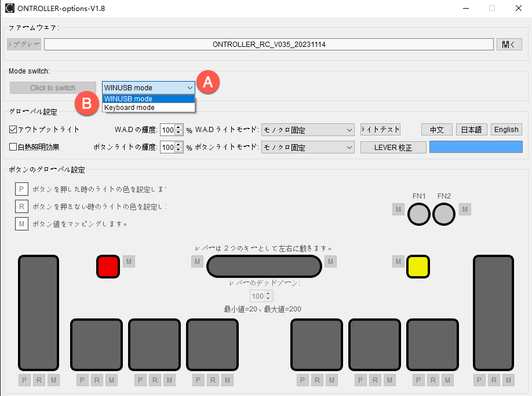Click the LEVER 校正 calibration button
This screenshot has width=532, height=396.
coord(393,148)
